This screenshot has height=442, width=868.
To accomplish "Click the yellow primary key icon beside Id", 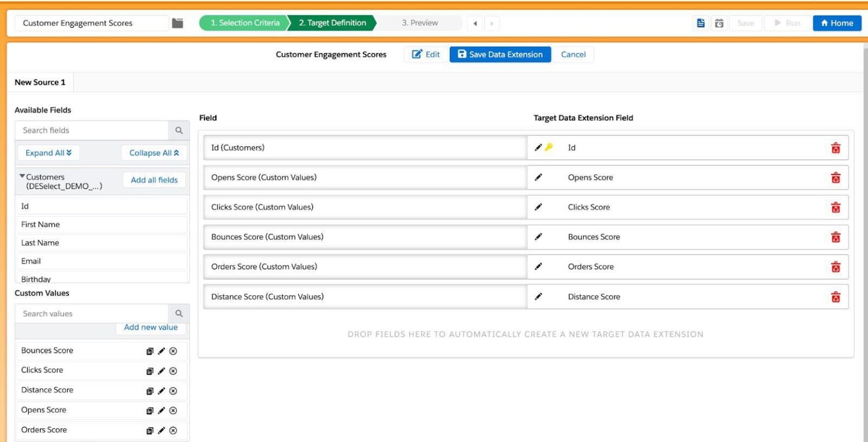I will point(549,147).
